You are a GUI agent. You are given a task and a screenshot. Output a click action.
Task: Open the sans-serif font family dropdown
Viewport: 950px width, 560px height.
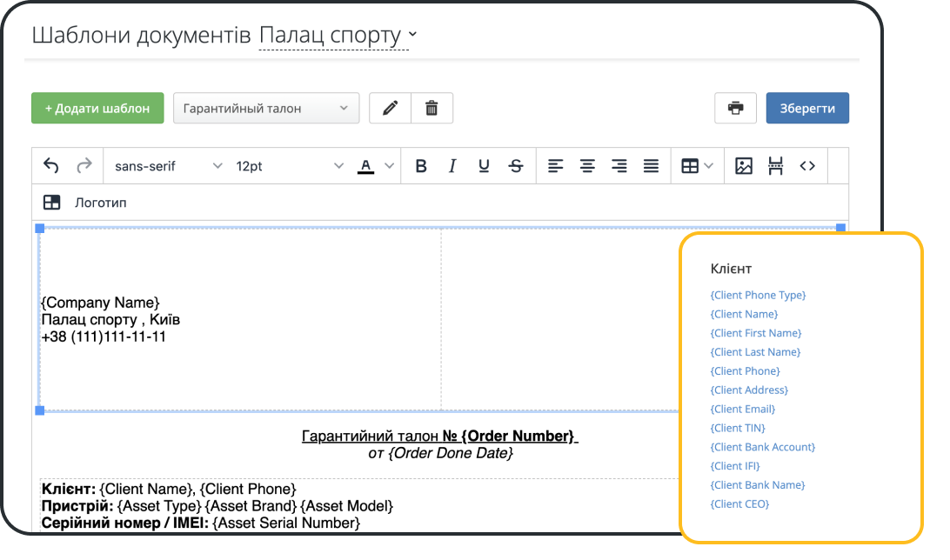click(165, 165)
